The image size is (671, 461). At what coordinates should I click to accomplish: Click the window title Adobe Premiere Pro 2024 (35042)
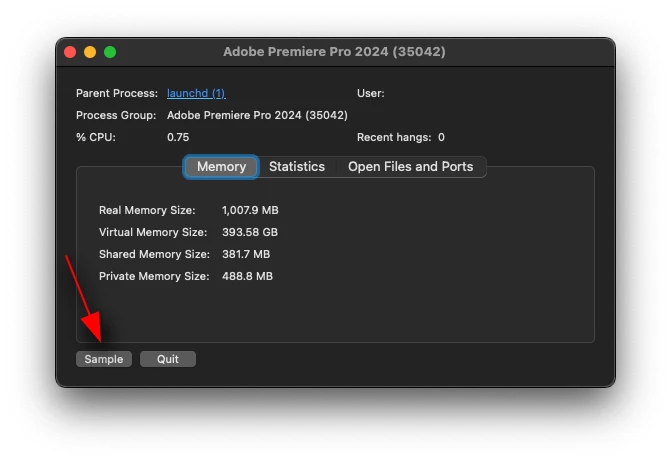[x=334, y=52]
